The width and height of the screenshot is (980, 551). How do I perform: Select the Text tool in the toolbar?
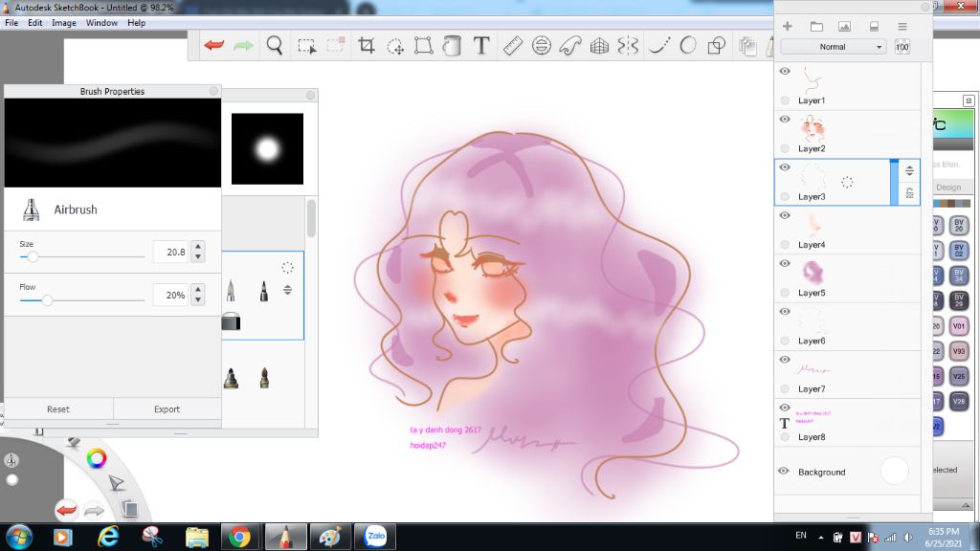click(481, 46)
